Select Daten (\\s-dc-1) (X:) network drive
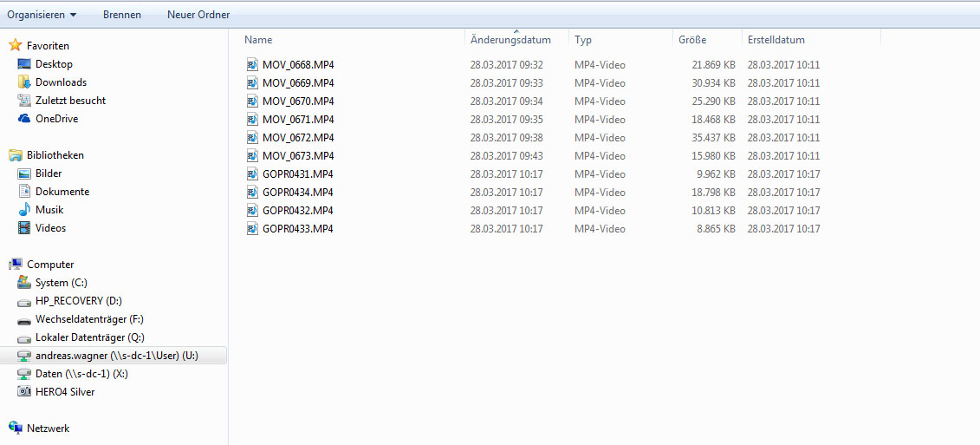Viewport: 980px width, 445px height. (x=81, y=374)
